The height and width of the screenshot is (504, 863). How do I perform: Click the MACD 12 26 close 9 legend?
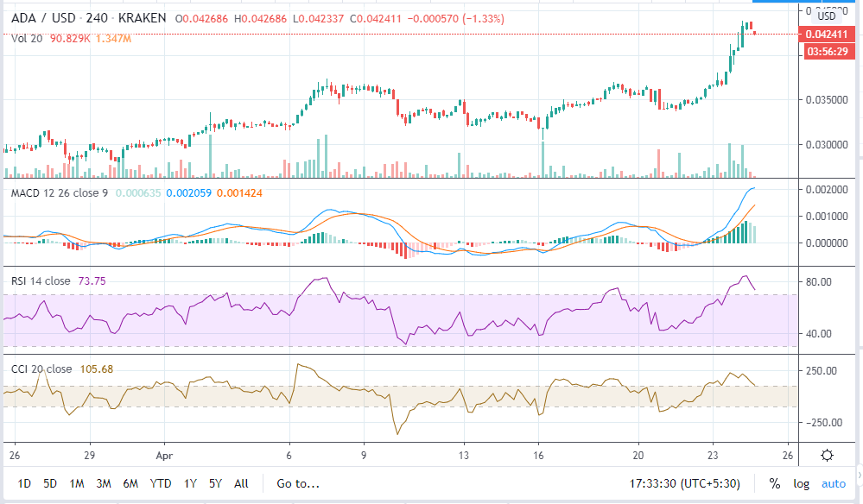(60, 193)
